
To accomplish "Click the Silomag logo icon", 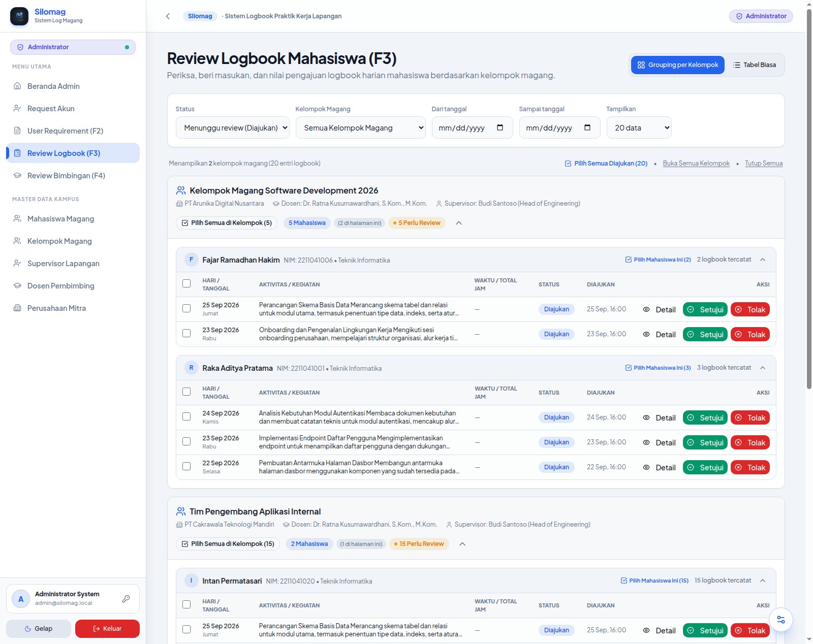I will point(19,16).
